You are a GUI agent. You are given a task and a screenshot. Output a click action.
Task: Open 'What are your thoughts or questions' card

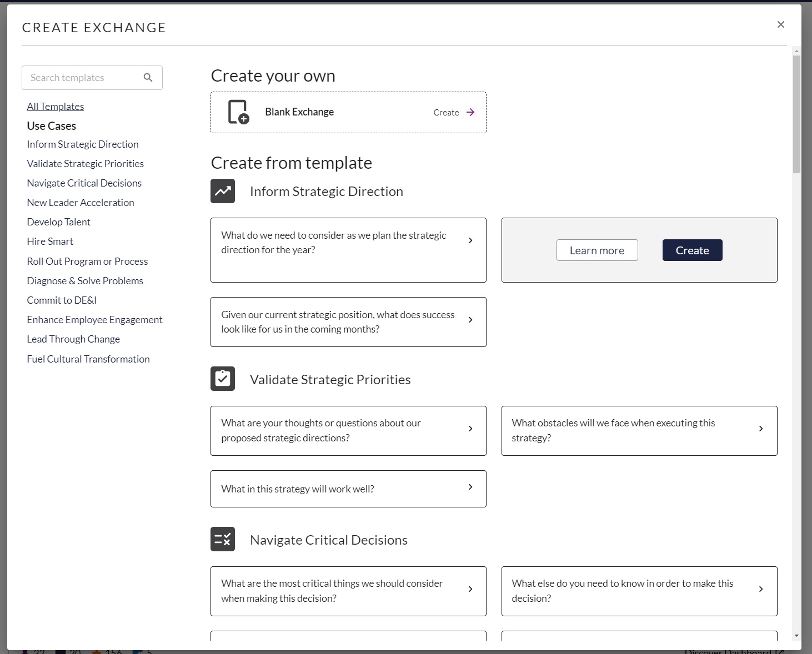tap(348, 431)
